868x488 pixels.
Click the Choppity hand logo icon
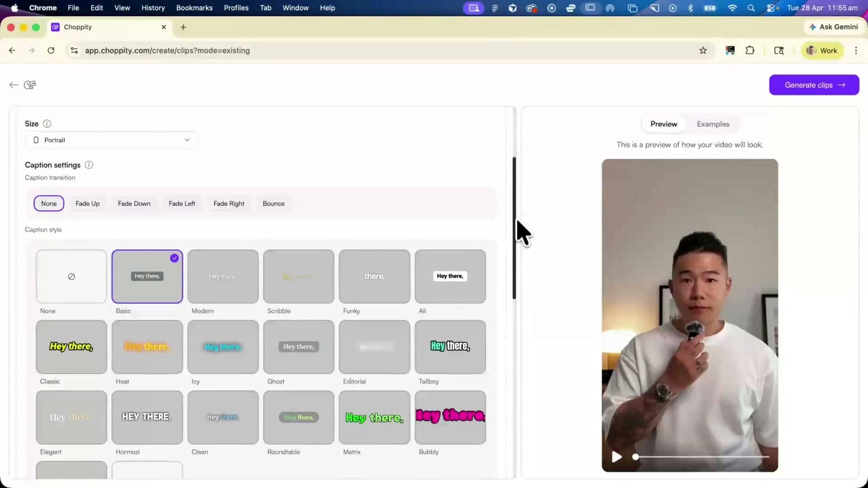pyautogui.click(x=30, y=85)
